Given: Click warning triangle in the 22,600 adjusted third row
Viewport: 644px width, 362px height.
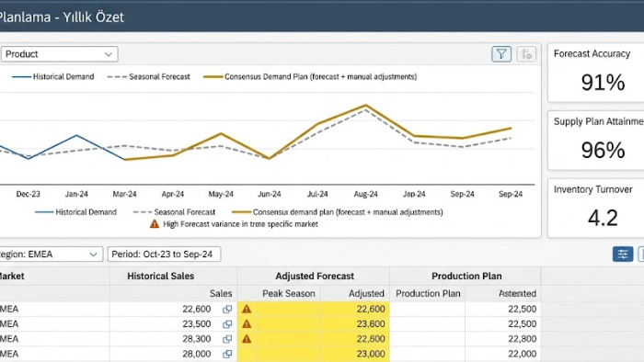Looking at the screenshot, I should (x=247, y=339).
